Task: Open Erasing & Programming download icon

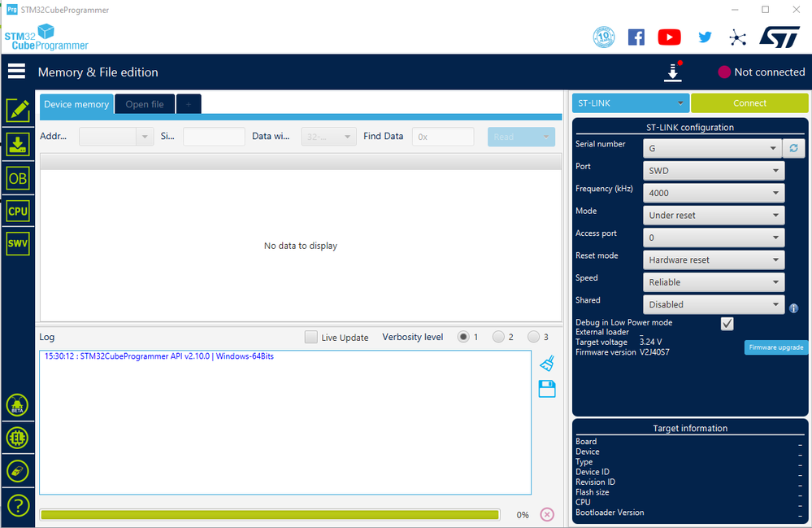Action: [18, 145]
